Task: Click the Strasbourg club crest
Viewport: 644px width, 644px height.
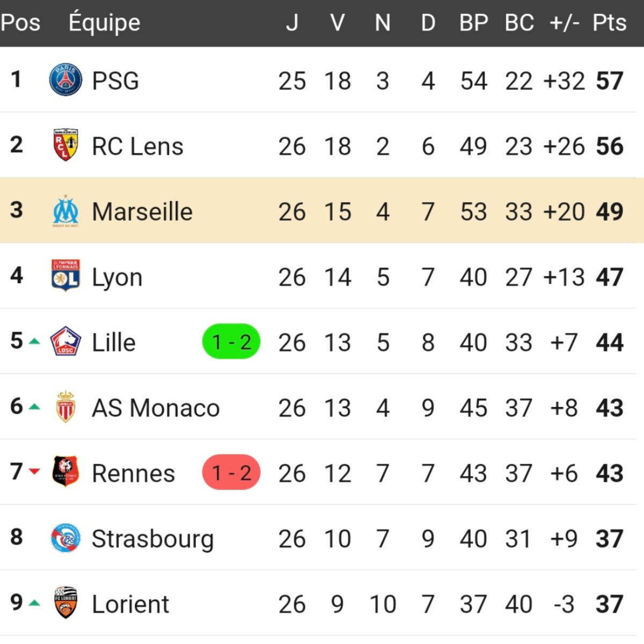Action: click(x=65, y=538)
